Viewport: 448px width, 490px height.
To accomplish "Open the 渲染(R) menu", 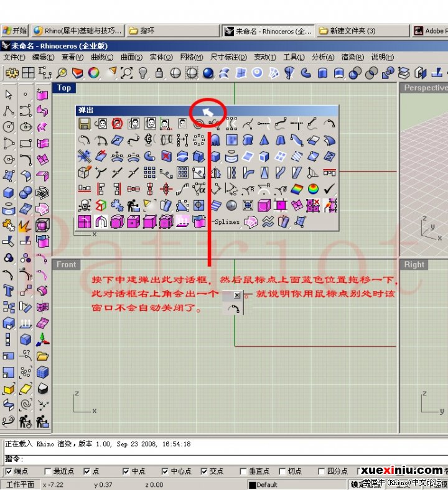I will point(353,57).
